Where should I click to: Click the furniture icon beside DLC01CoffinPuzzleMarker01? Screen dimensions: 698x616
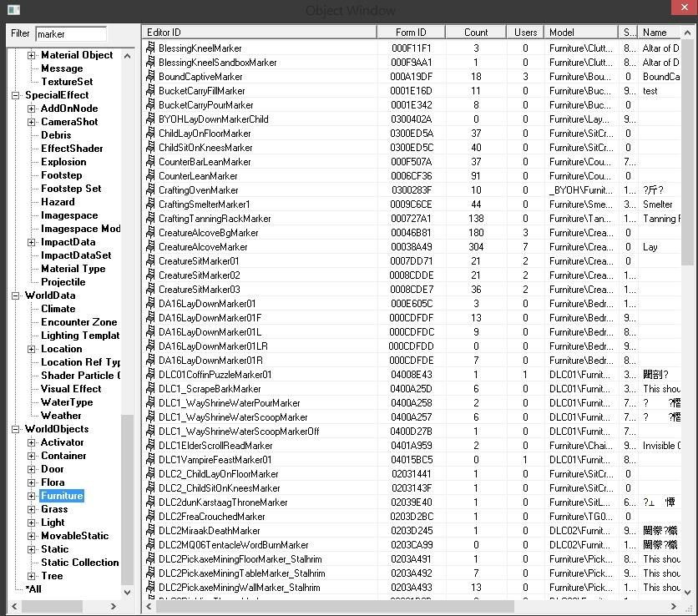point(150,374)
